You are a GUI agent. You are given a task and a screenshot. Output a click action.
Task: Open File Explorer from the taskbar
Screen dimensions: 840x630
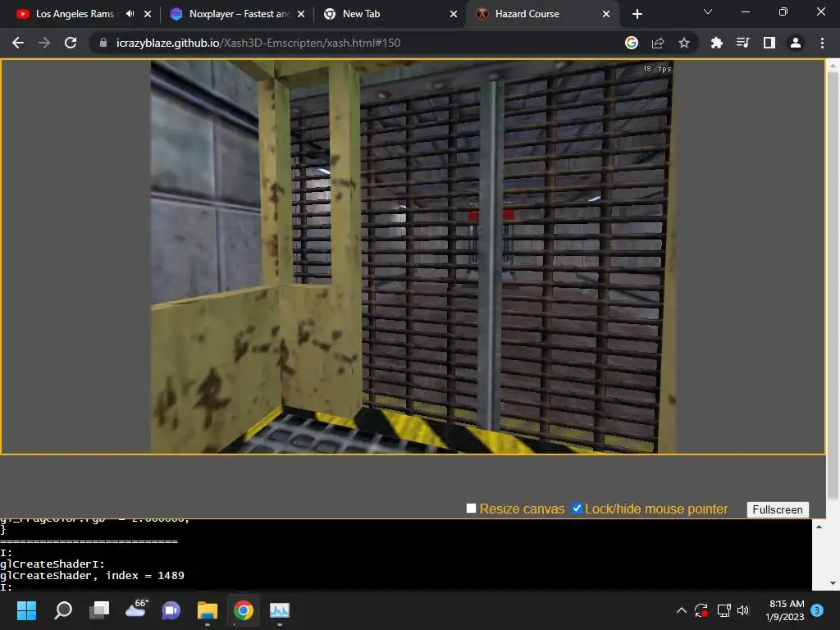click(208, 610)
